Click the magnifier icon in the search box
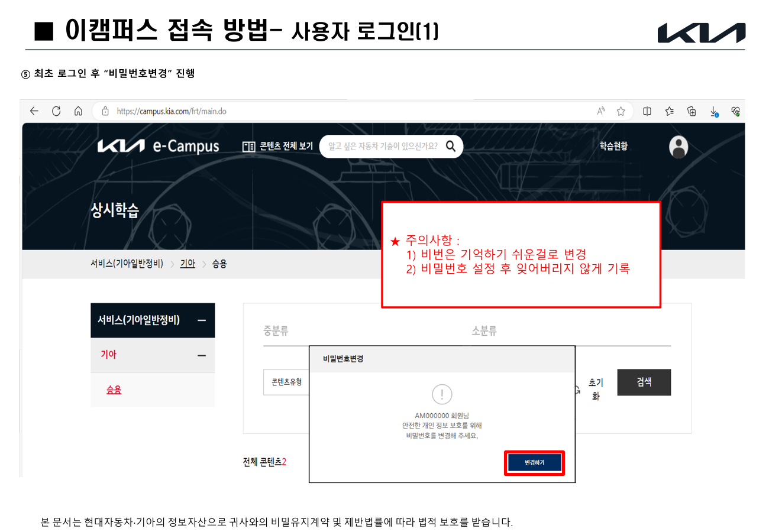The width and height of the screenshot is (769, 532). pos(451,146)
